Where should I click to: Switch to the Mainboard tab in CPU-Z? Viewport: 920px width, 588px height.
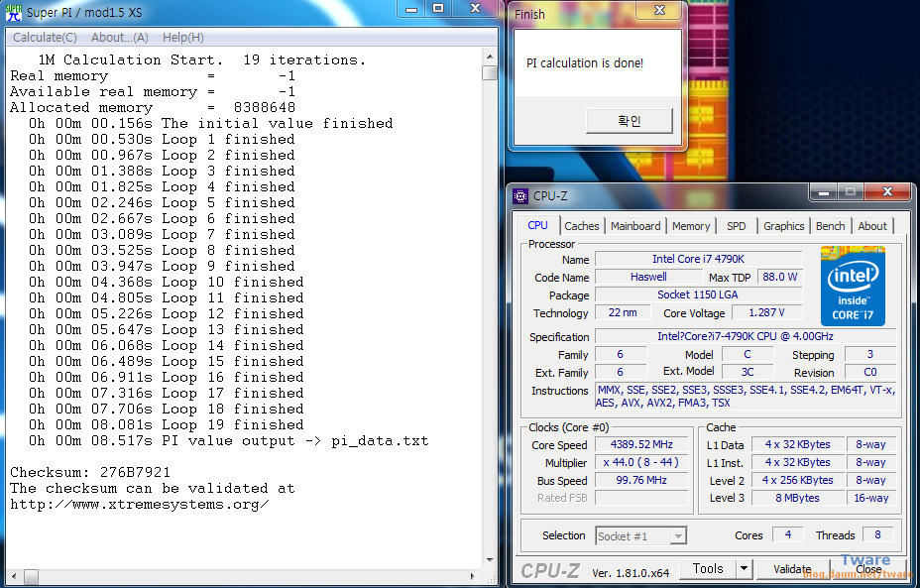(x=635, y=226)
